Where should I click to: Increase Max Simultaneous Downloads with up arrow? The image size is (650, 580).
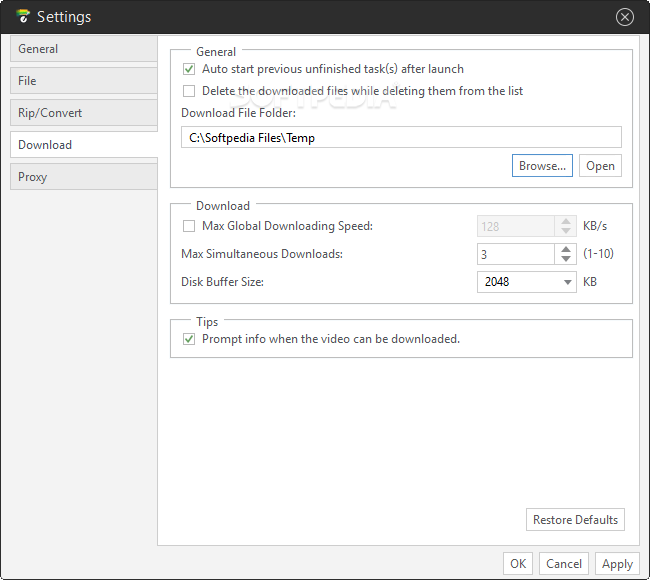click(565, 250)
